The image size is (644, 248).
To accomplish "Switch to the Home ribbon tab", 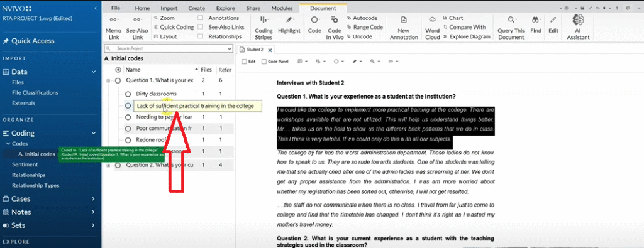I will [x=143, y=8].
